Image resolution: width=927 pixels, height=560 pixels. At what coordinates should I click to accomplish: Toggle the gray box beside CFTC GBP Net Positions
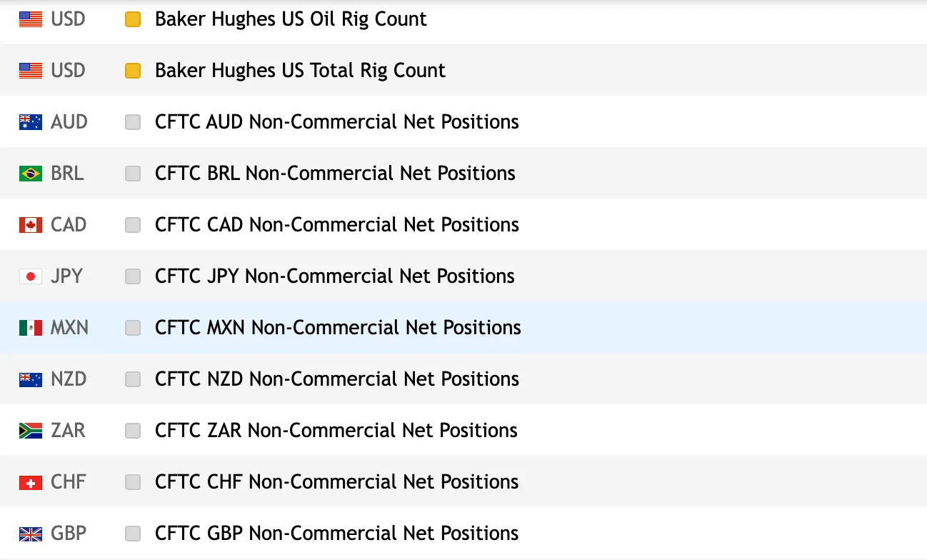133,534
